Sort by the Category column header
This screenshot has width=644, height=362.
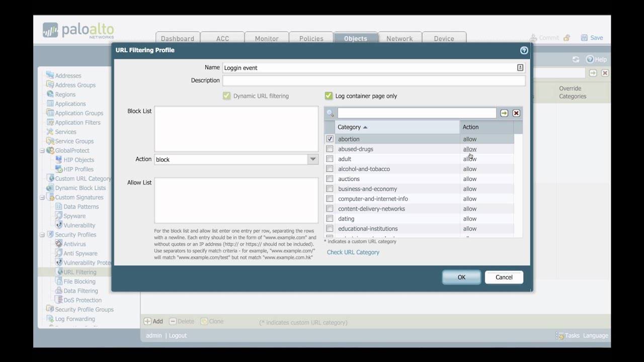[397, 127]
